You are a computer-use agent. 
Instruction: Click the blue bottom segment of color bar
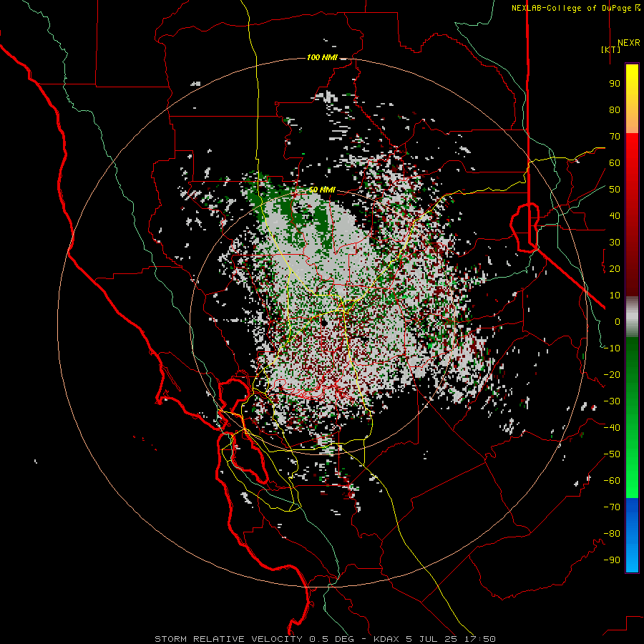pyautogui.click(x=632, y=535)
